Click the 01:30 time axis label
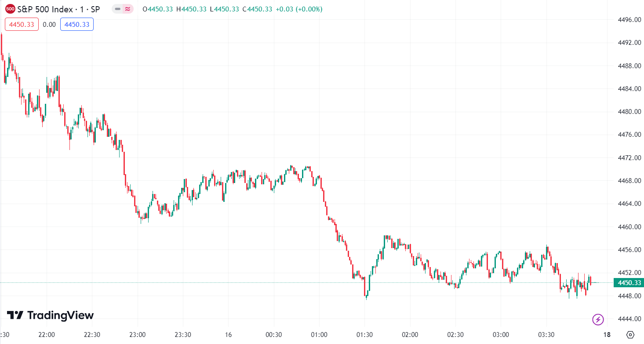The width and height of the screenshot is (644, 344). tap(364, 334)
